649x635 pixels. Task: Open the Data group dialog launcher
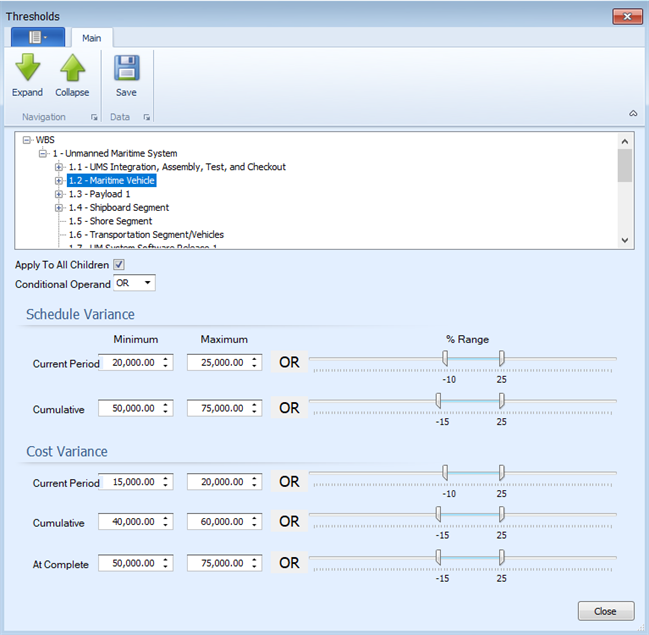coord(147,118)
